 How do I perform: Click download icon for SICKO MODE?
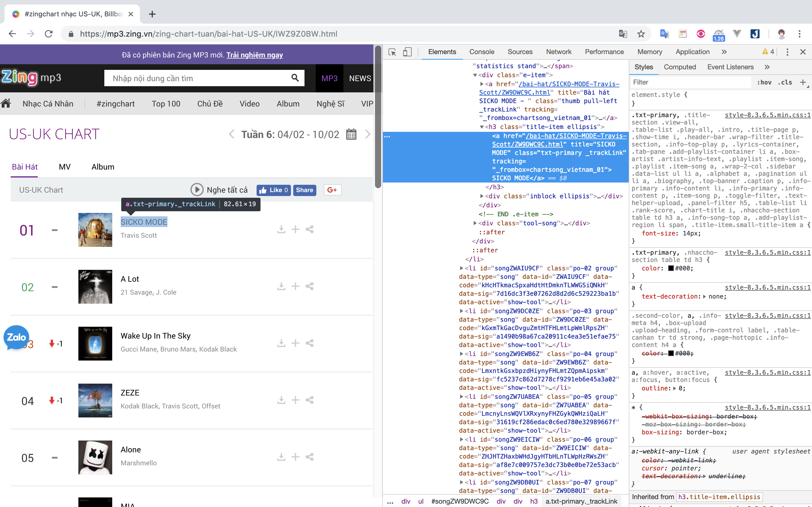(x=281, y=229)
